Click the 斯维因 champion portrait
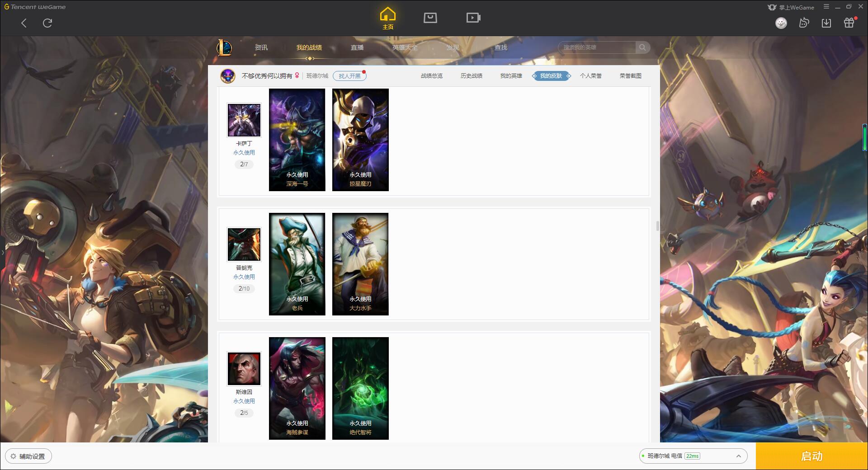 pyautogui.click(x=244, y=369)
